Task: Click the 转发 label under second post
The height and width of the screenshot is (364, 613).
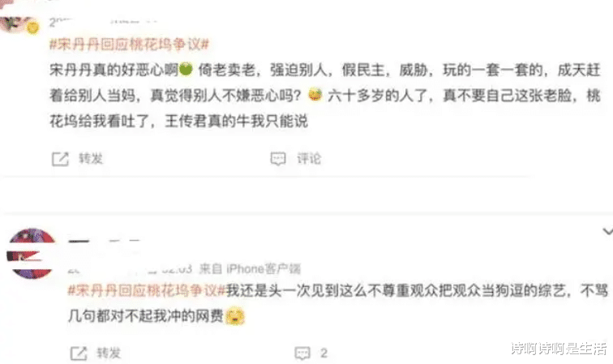Action: point(109,353)
